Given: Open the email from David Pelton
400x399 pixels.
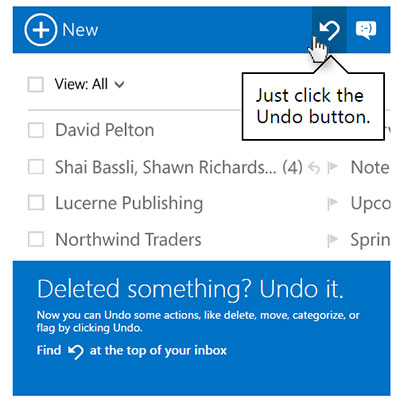Looking at the screenshot, I should pos(104,130).
